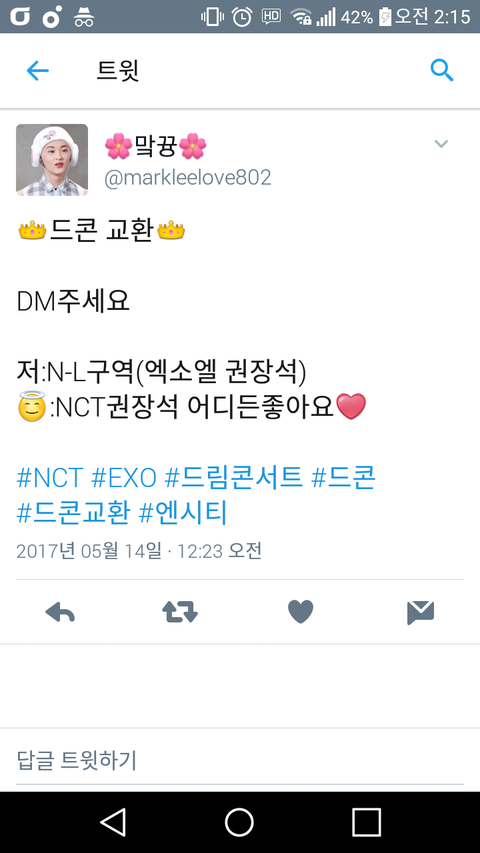Tap the battery percentage status icon
The image size is (480, 853).
pos(357,17)
